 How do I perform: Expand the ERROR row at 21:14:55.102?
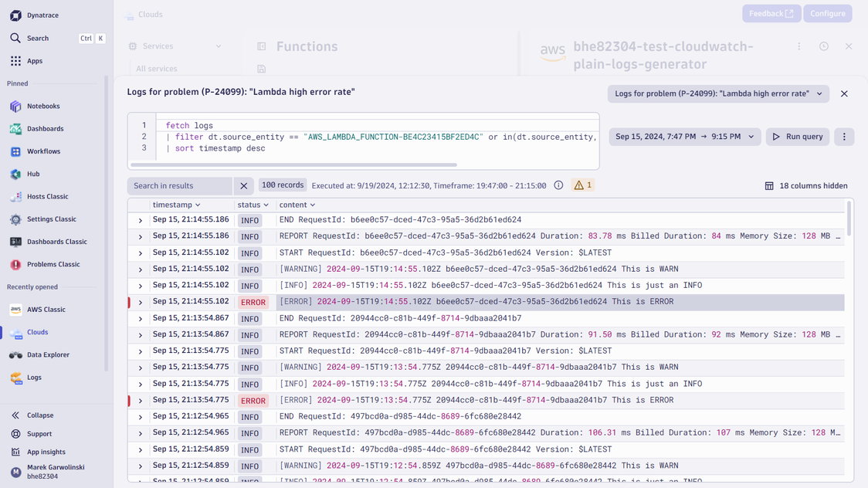pos(141,303)
